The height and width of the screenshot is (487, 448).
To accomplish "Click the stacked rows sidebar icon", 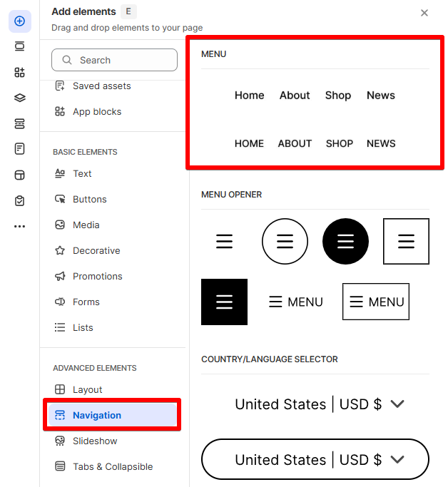I will coord(19,123).
